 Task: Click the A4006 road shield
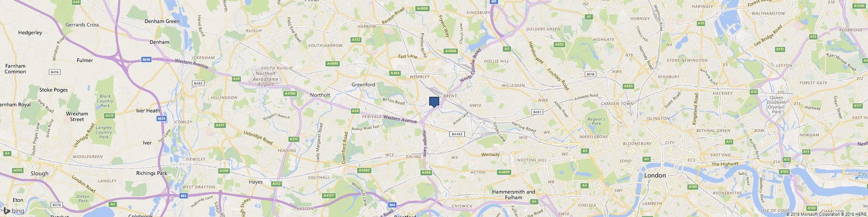click(422, 8)
